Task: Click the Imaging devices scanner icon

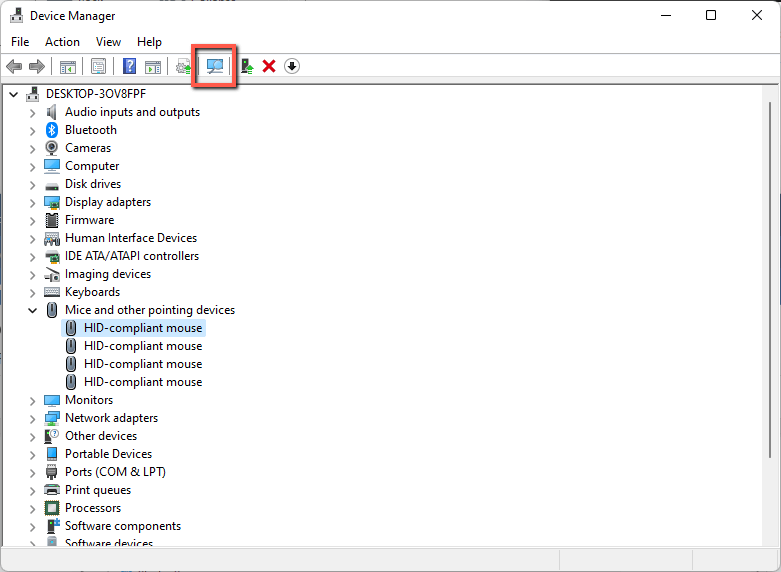Action: (52, 274)
